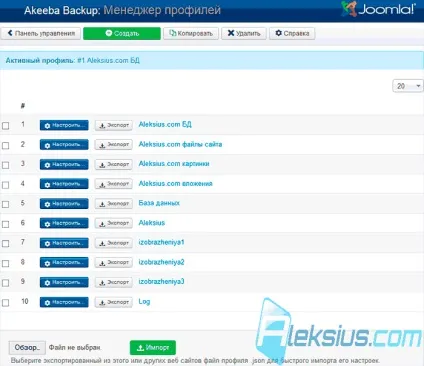This screenshot has width=424, height=366.
Task: Export the Aleksius.com вложения profile
Action: click(114, 184)
